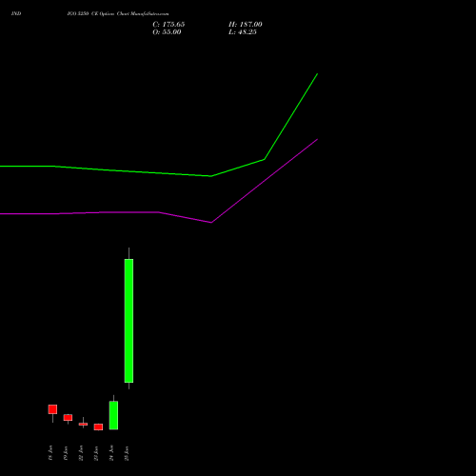Click the red candlestick for 19 Jan
This screenshot has width=476, height=476.
[68, 418]
